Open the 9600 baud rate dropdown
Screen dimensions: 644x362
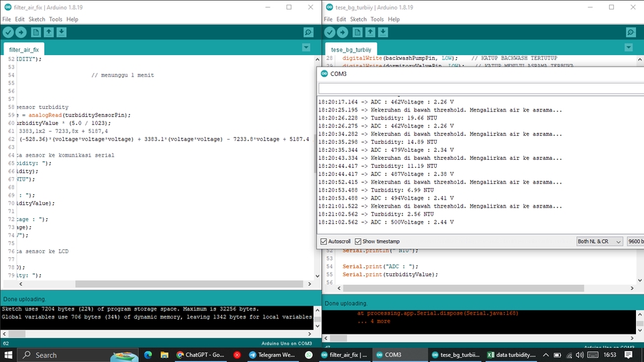635,242
